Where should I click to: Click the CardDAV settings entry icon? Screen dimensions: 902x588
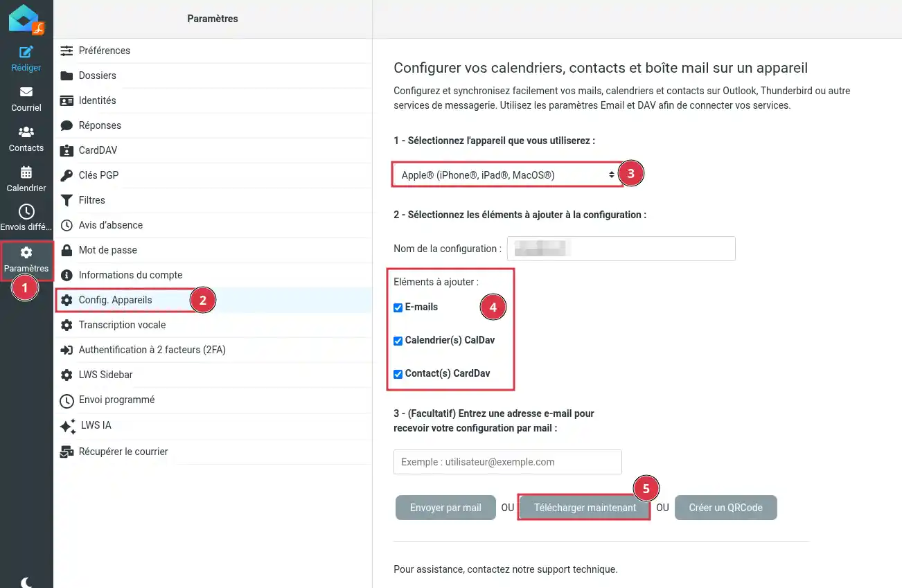click(x=67, y=150)
